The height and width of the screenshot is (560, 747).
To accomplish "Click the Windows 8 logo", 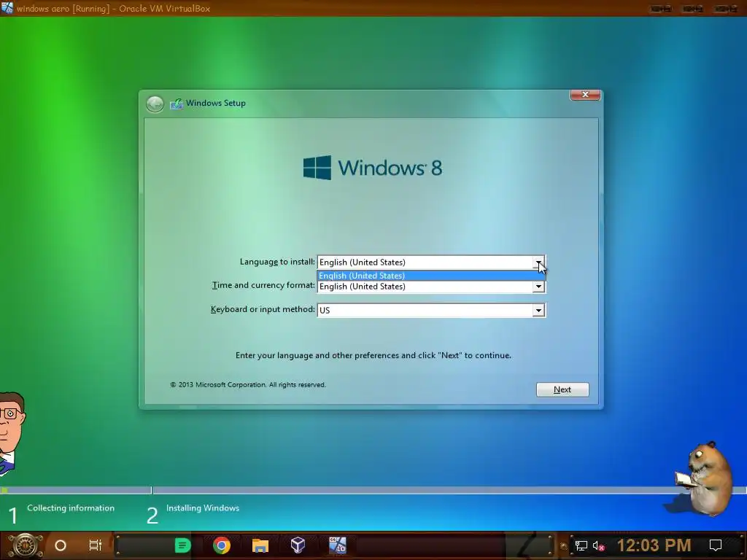I will pyautogui.click(x=373, y=168).
